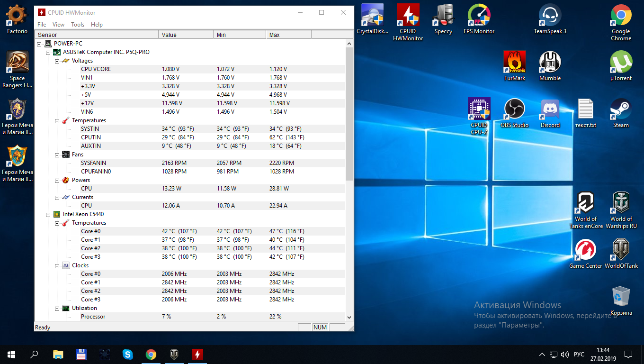The height and width of the screenshot is (364, 644).
Task: Show hidden system tray icons
Action: click(542, 355)
